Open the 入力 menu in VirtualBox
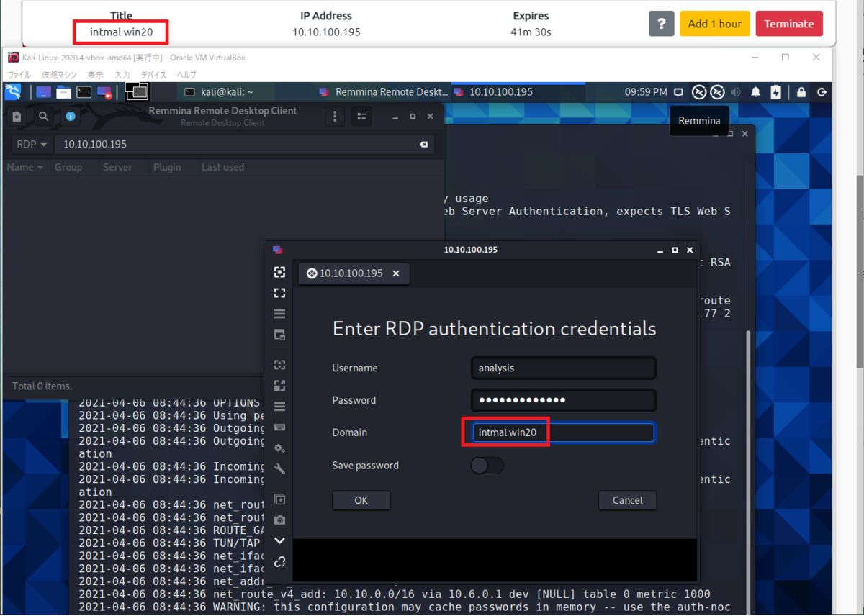The height and width of the screenshot is (616, 864). (x=122, y=75)
